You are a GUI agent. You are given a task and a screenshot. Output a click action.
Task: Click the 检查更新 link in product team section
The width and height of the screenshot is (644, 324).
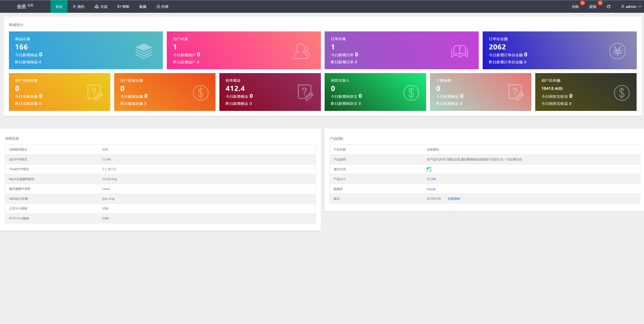[454, 199]
